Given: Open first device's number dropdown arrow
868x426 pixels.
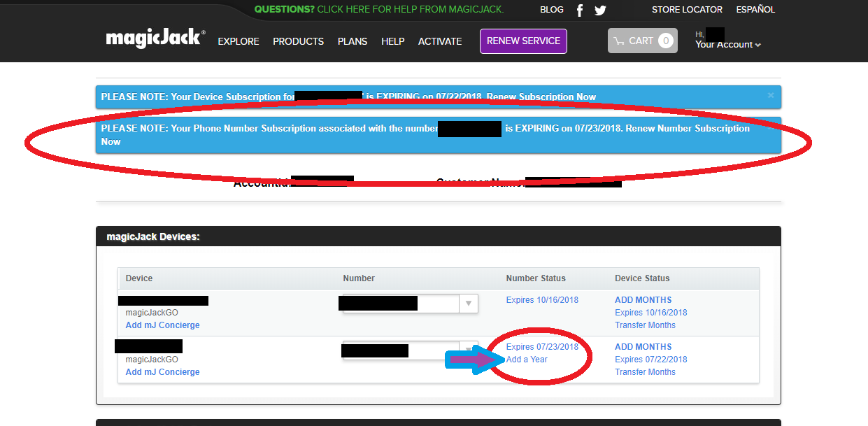Looking at the screenshot, I should pyautogui.click(x=469, y=303).
